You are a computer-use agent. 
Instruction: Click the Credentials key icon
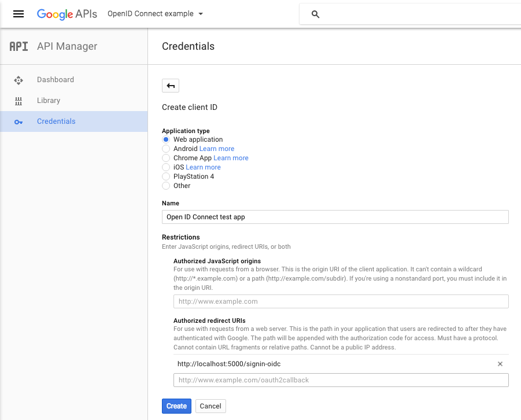[x=19, y=121]
